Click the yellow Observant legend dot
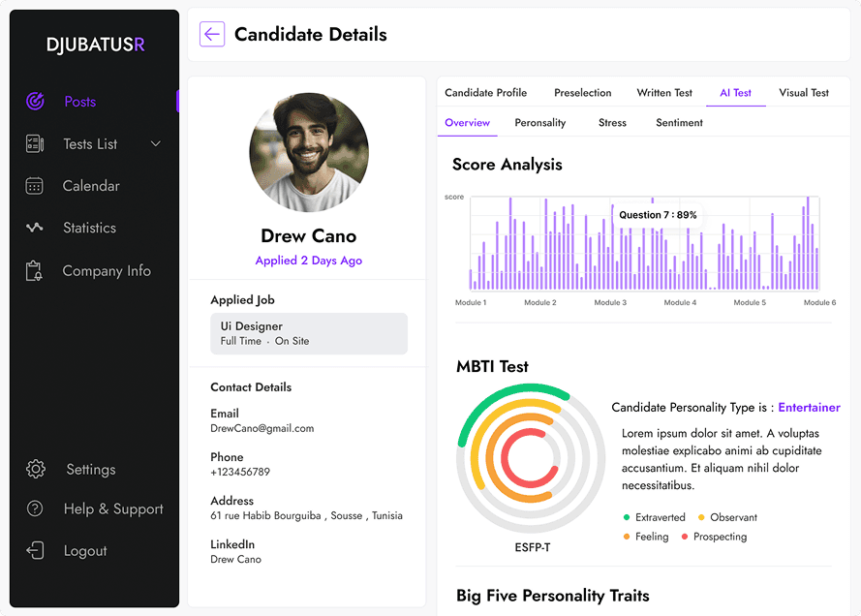The height and width of the screenshot is (616, 861). tap(701, 517)
